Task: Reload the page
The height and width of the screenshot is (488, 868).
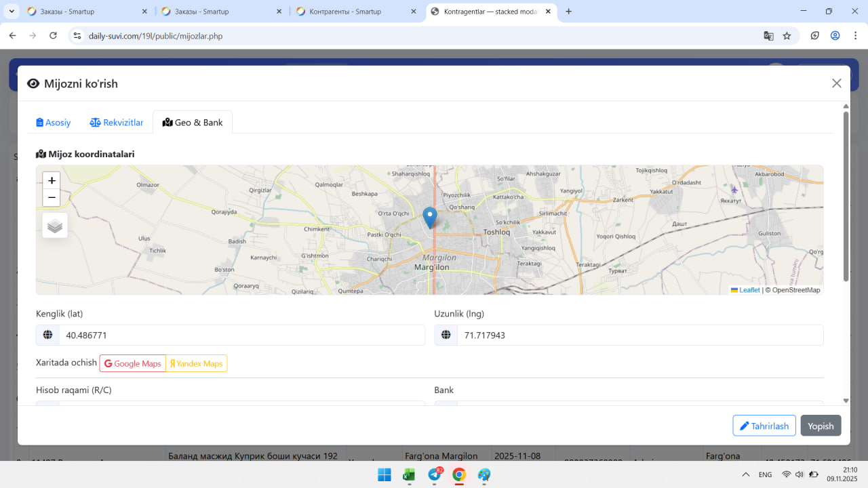Action: 54,36
